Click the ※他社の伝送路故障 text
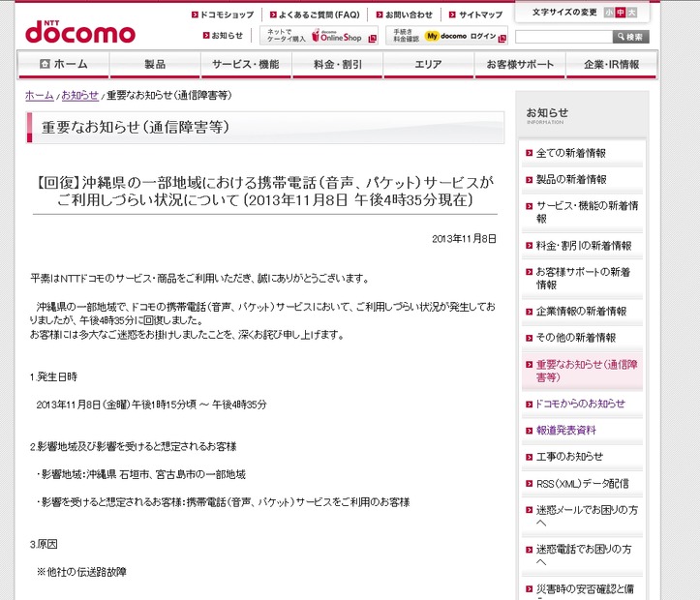 [x=81, y=572]
